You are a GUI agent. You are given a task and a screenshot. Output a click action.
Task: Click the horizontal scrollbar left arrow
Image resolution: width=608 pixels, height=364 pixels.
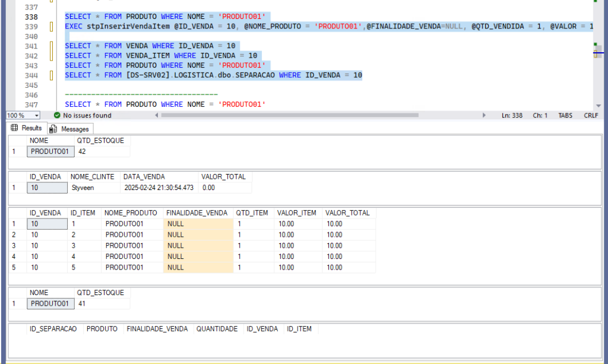[x=157, y=115]
